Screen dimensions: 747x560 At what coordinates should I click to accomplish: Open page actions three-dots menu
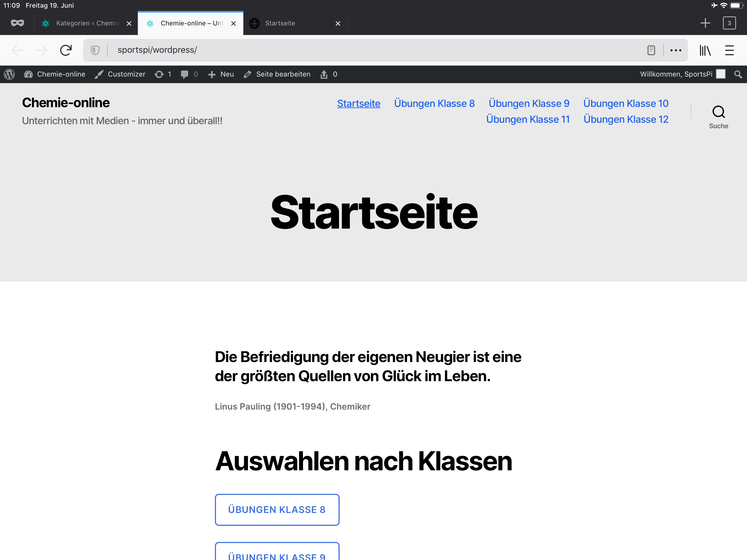[675, 50]
